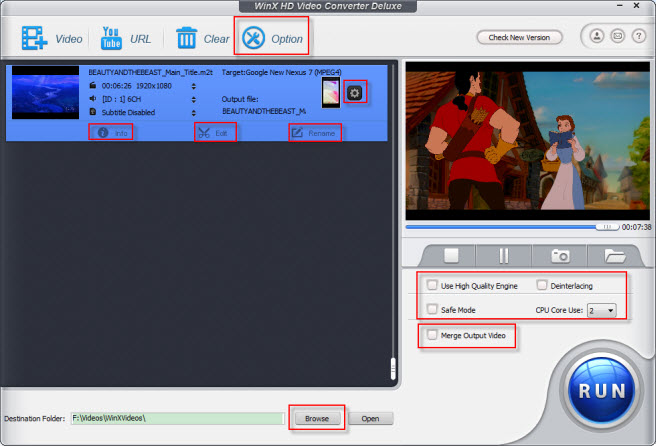Image resolution: width=656 pixels, height=446 pixels.
Task: Enable Safe Mode checkbox
Action: click(432, 309)
